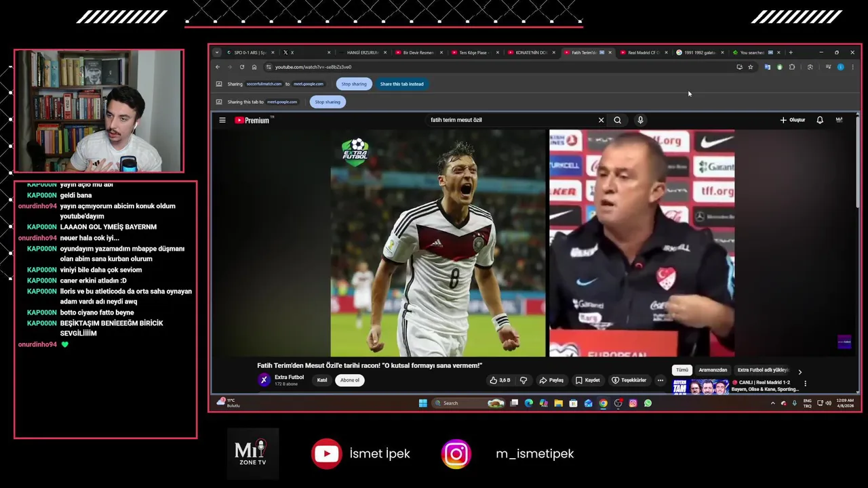Save the video with Kaydet
This screenshot has width=868, height=488.
click(x=588, y=380)
